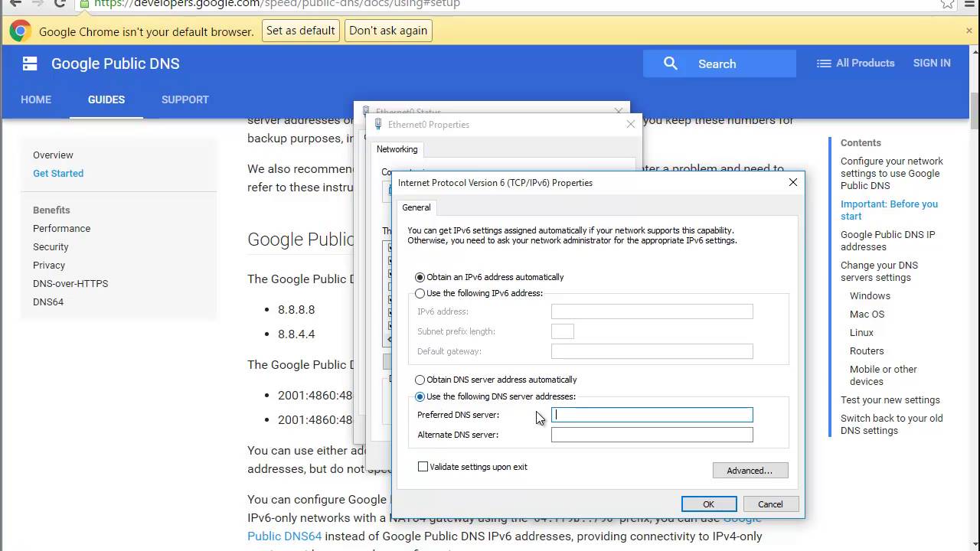
Task: Open the SUPPORT tab
Action: (185, 99)
